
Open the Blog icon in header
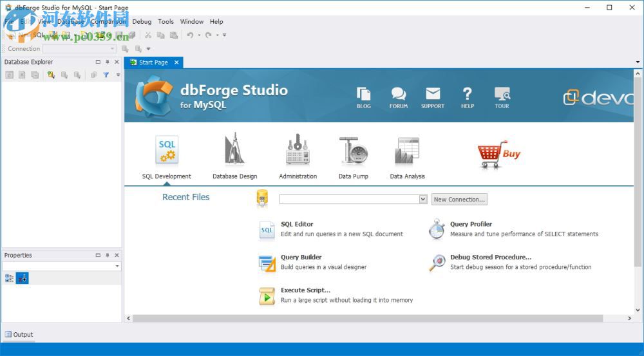click(x=363, y=94)
